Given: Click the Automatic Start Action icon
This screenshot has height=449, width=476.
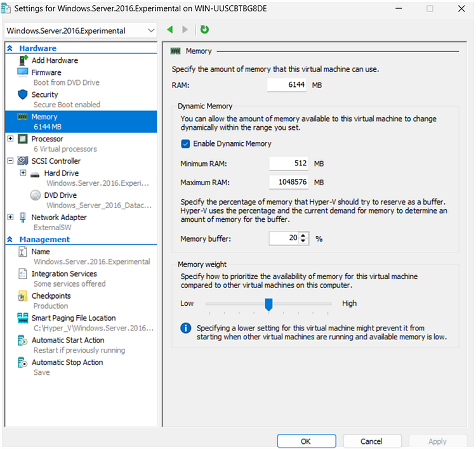Looking at the screenshot, I should pos(22,341).
